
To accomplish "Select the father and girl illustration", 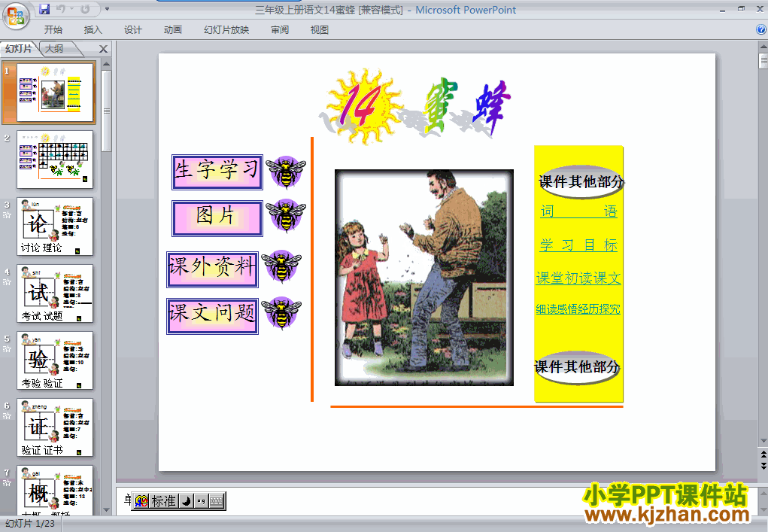I will pyautogui.click(x=424, y=278).
